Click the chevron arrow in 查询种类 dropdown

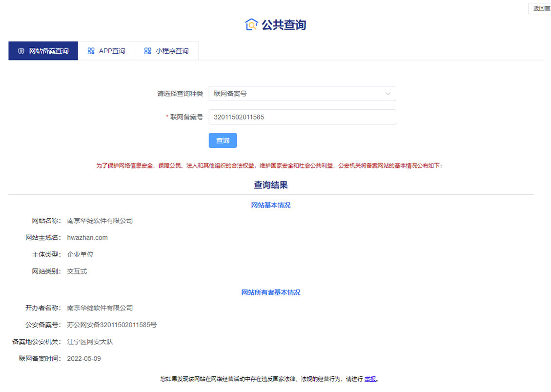coord(388,94)
